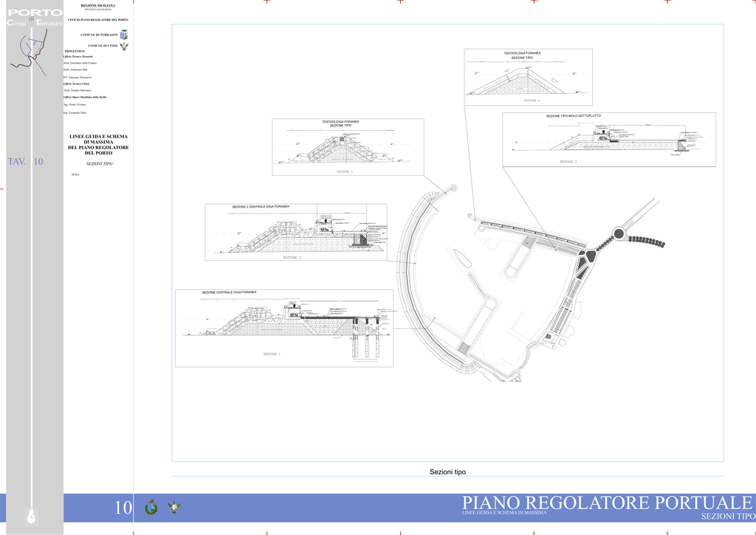Click 'Ufficio Tecnico Terrasini' text
This screenshot has height=535, width=756.
point(78,56)
